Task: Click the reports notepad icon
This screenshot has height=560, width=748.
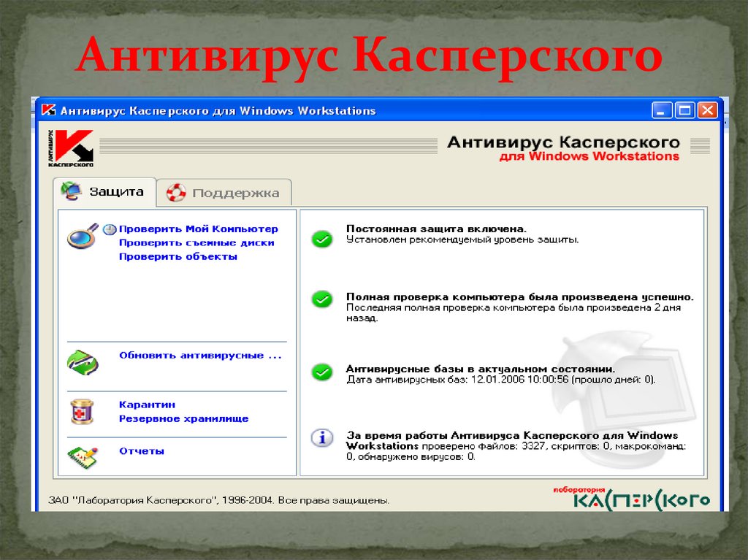Action: click(83, 457)
